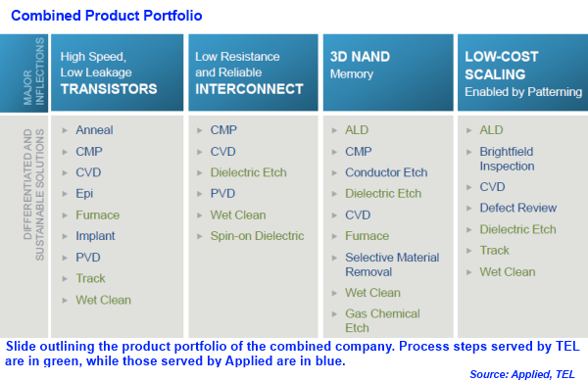Click the Furnace item under 3D NAND
The width and height of the screenshot is (588, 382).
tap(367, 236)
